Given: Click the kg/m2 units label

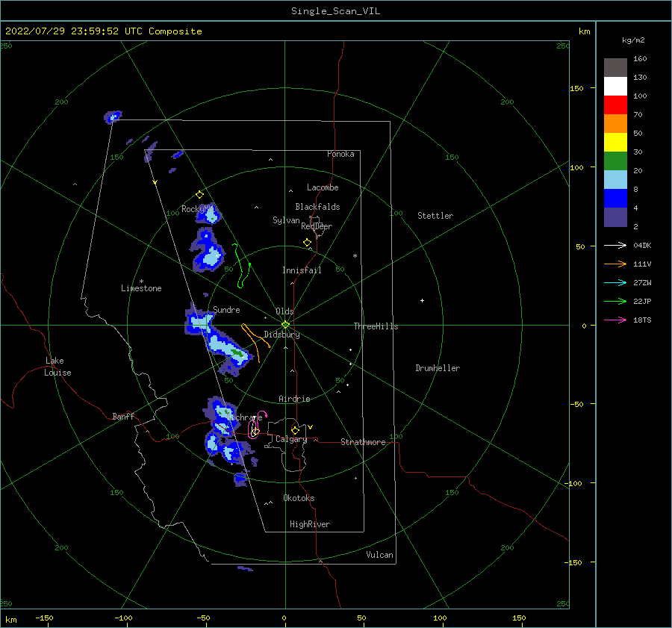Looking at the screenshot, I should [633, 40].
